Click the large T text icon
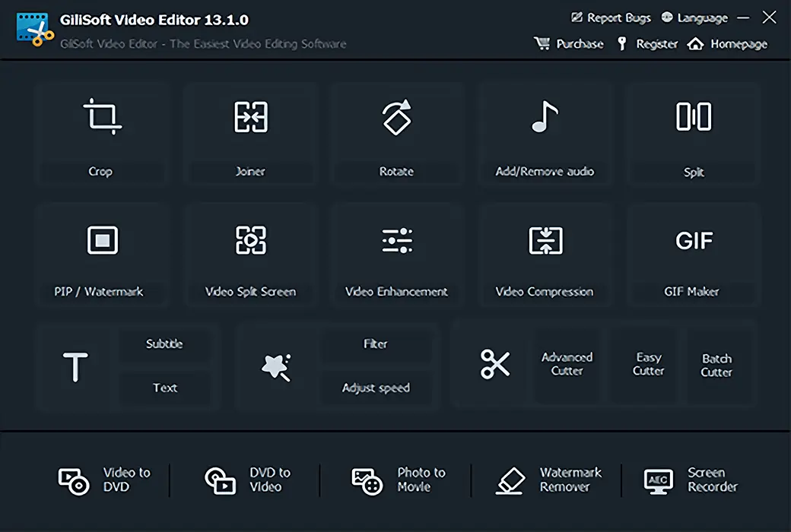The height and width of the screenshot is (532, 791). point(75,366)
